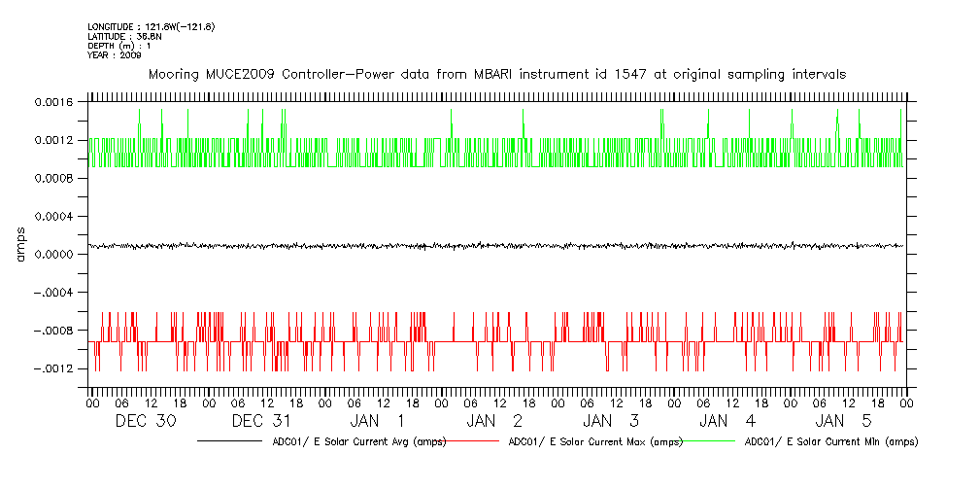Click the Solar Current Avg legend entry
980x490 pixels.
(x=358, y=441)
